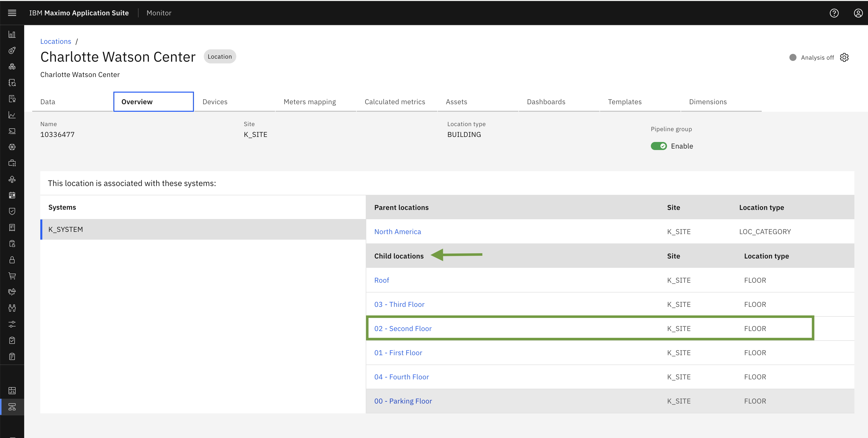The image size is (868, 438).
Task: Click the LOC_CATEGORY cell
Action: (765, 232)
